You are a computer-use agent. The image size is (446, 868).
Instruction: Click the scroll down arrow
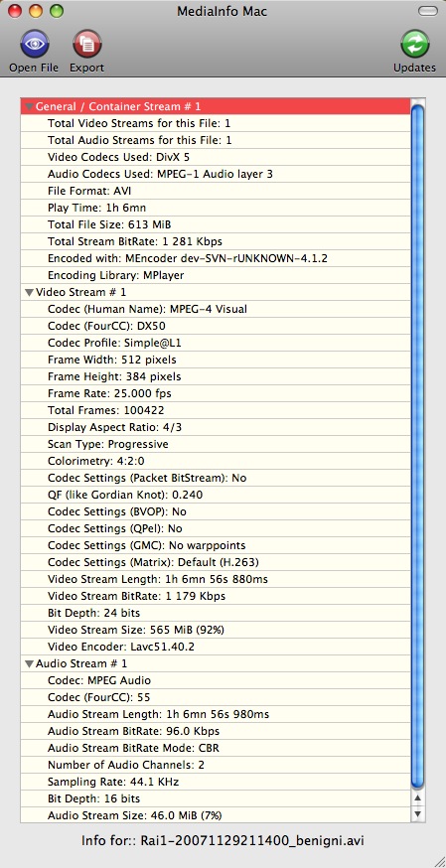coord(418,813)
